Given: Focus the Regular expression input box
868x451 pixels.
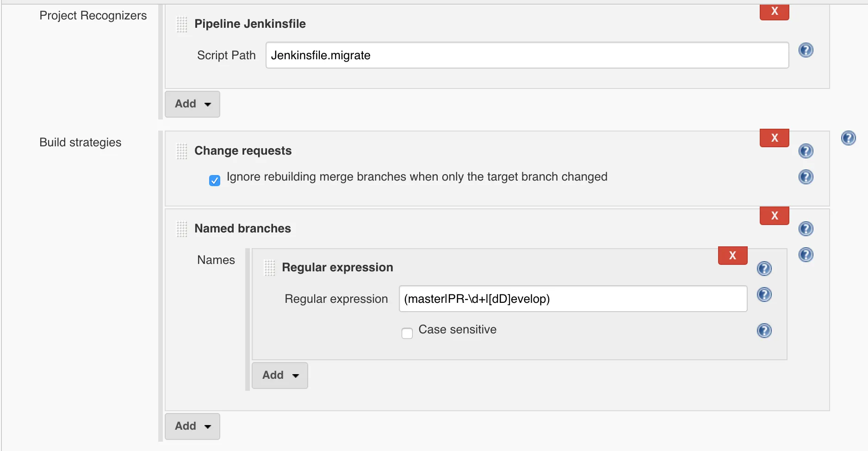Looking at the screenshot, I should tap(573, 299).
